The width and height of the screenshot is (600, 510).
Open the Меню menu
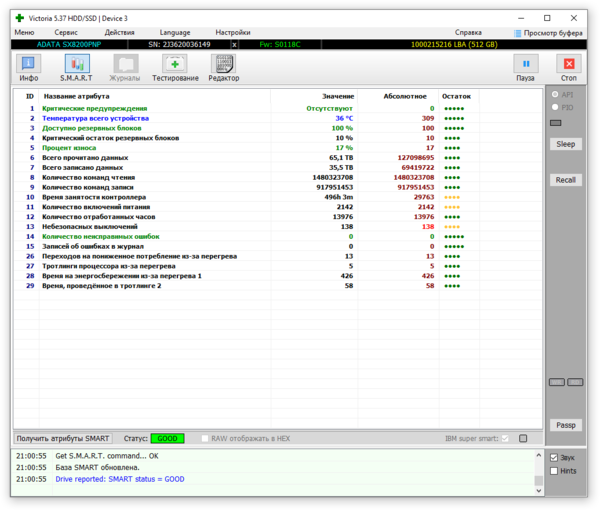[x=24, y=32]
